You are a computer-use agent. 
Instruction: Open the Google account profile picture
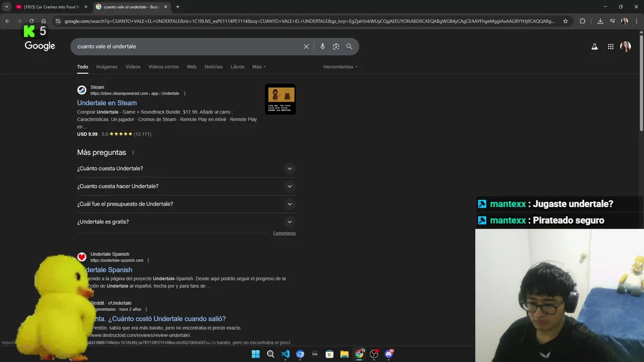click(625, 46)
